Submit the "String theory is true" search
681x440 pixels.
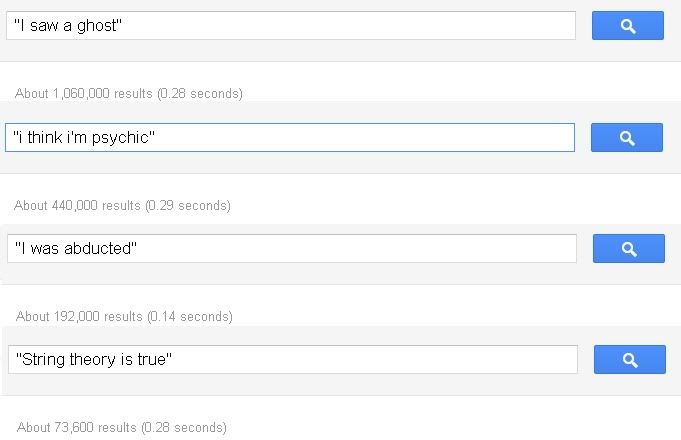tap(630, 360)
